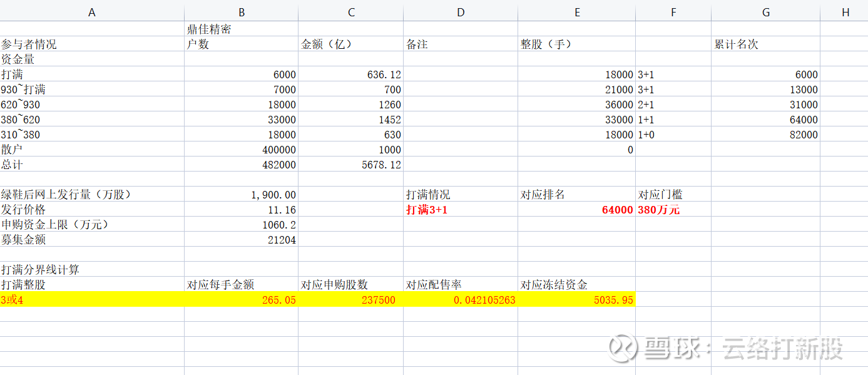Select column C header
The height and width of the screenshot is (375, 868).
coord(351,13)
